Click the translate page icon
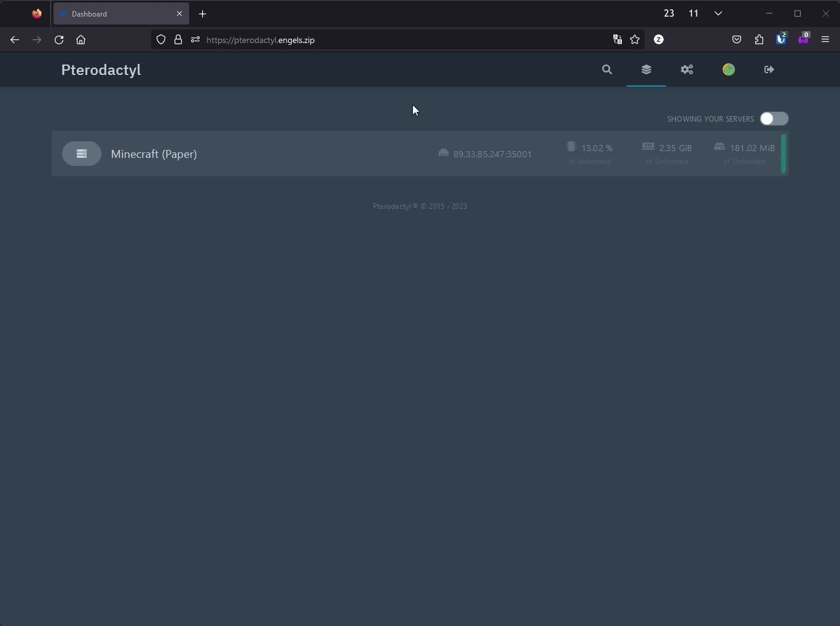The height and width of the screenshot is (626, 840). pyautogui.click(x=618, y=39)
